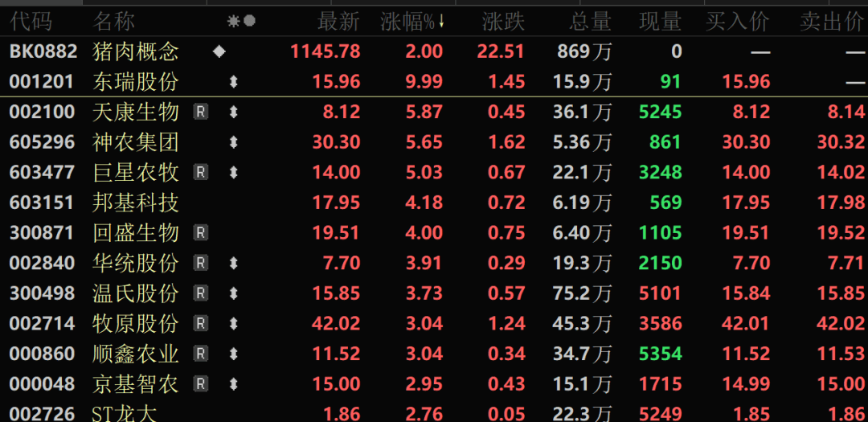This screenshot has width=868, height=422.
Task: Select stock 牧原股份
Action: coord(136,323)
